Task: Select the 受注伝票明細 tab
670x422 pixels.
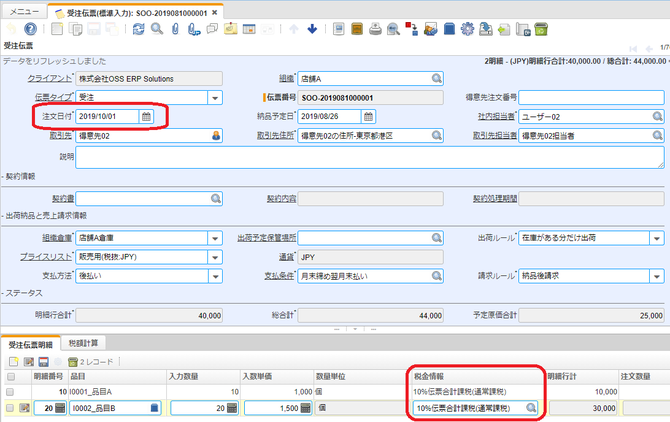Action: coord(30,344)
